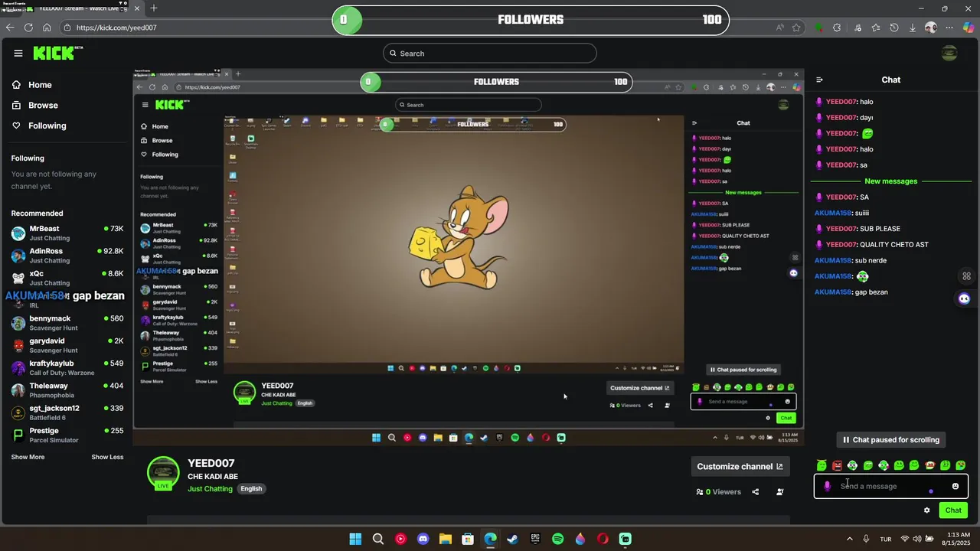The image size is (980, 551).
Task: Click the user icon right of share
Action: (x=779, y=492)
